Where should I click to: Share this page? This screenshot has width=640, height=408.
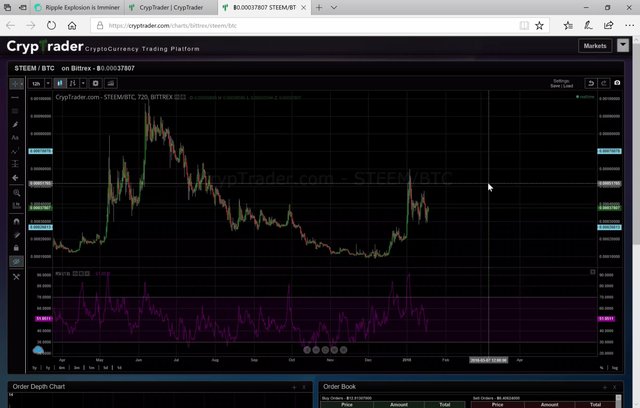608,26
